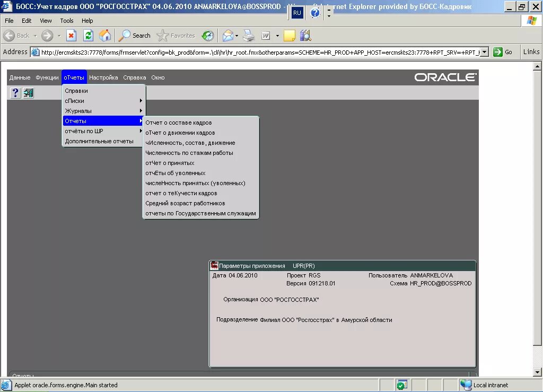Choose отЧет о принятых
The image size is (543, 392).
coord(201,163)
